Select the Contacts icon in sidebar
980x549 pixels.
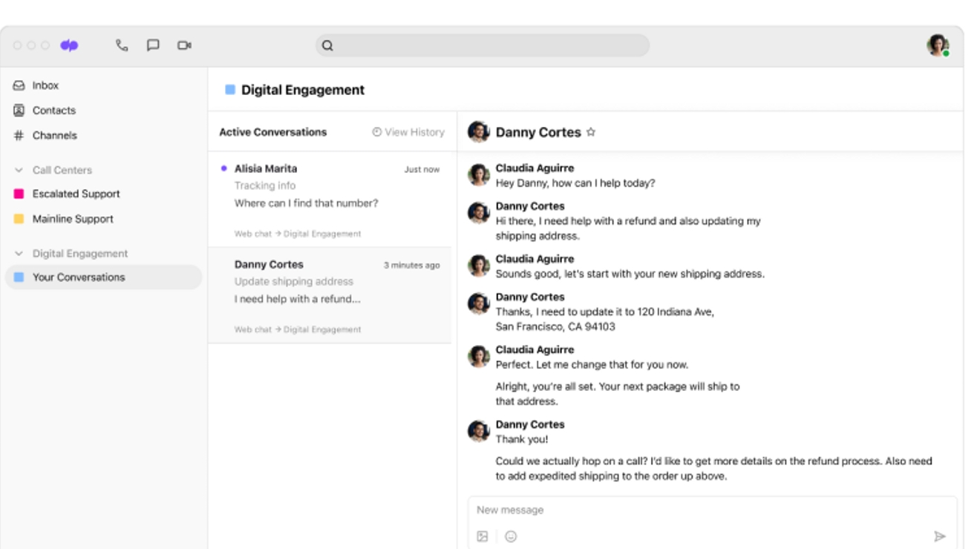pyautogui.click(x=21, y=110)
